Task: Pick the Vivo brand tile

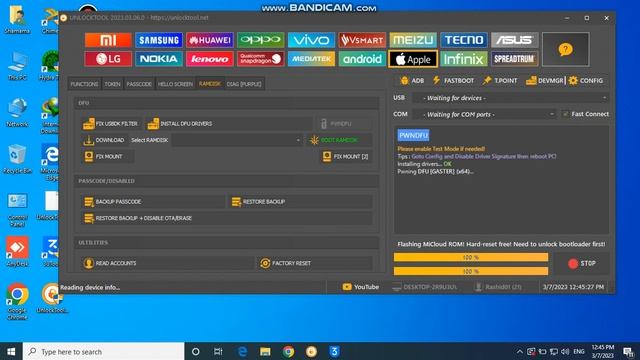Action: click(311, 40)
